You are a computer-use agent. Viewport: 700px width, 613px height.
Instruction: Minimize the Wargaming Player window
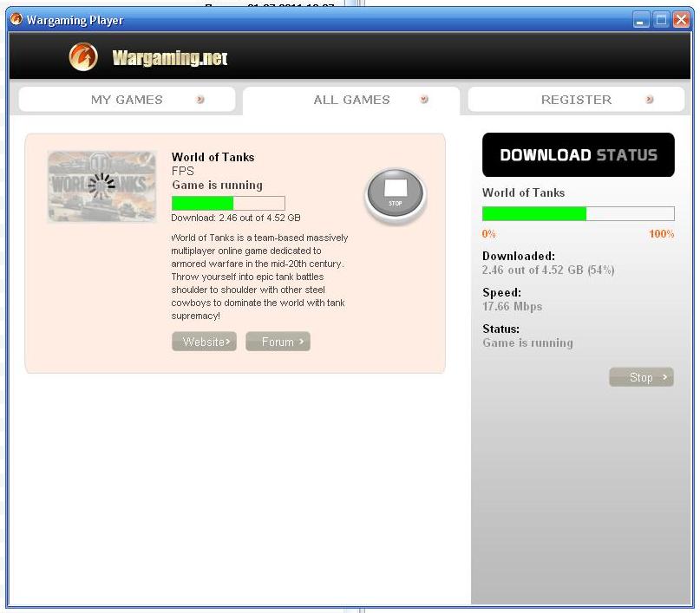pyautogui.click(x=641, y=20)
